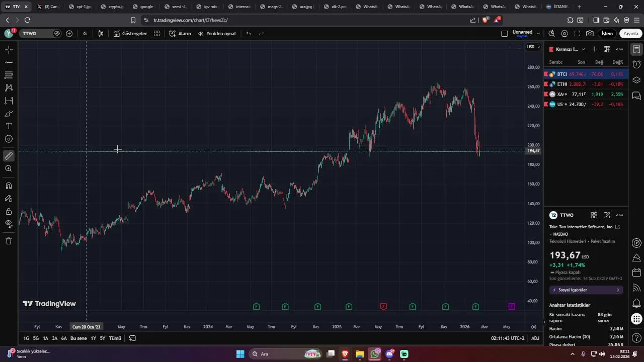Open the 02:11:43 UTC+2 timezone menu
Viewport: 644px width, 362px height.
(x=508, y=338)
